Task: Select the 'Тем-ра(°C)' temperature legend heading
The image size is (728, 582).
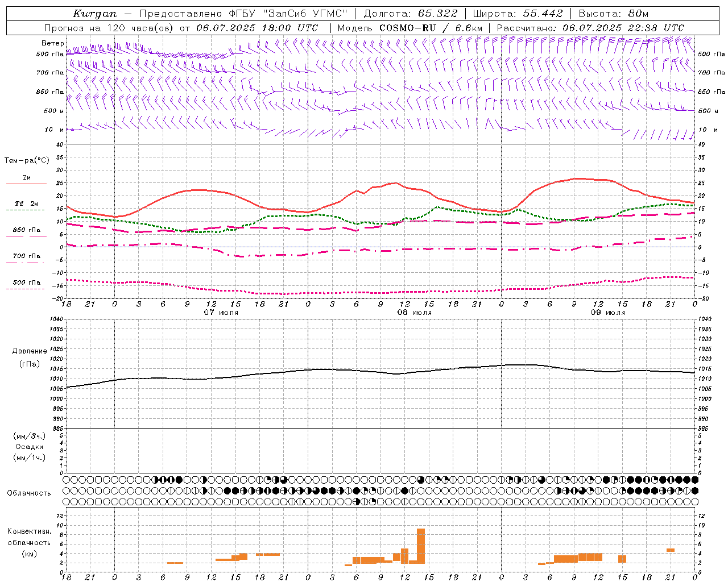Action: 27,161
